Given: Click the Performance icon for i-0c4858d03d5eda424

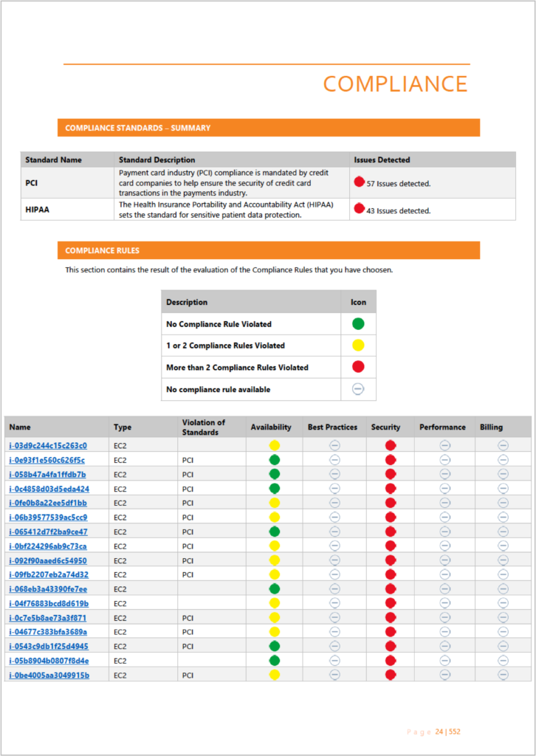Looking at the screenshot, I should click(x=445, y=489).
